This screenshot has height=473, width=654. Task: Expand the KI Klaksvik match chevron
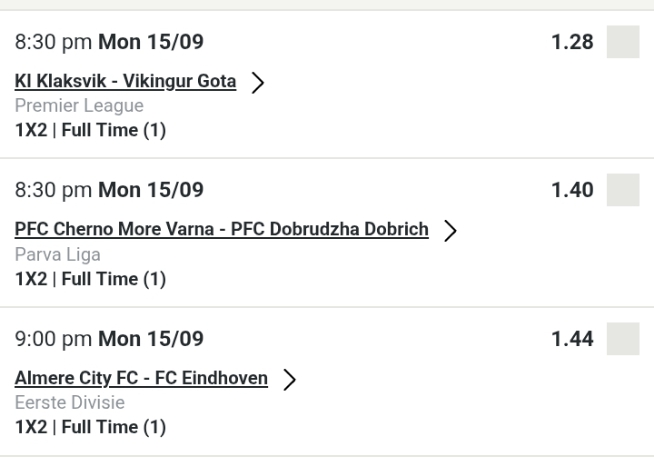pos(258,83)
